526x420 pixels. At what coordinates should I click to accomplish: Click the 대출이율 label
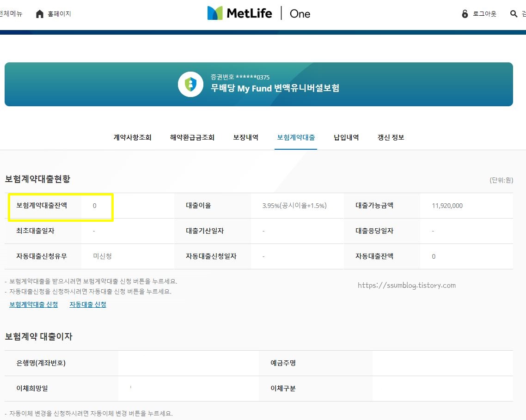(x=198, y=205)
